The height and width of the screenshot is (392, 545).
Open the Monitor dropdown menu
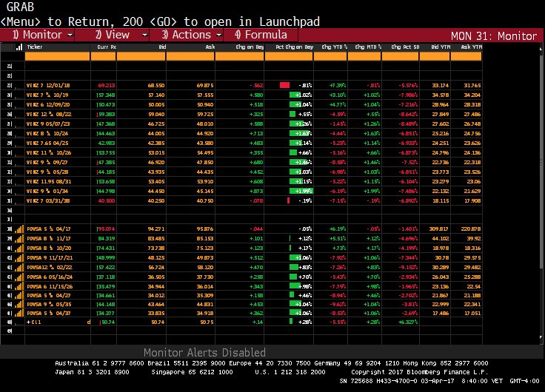[70, 35]
